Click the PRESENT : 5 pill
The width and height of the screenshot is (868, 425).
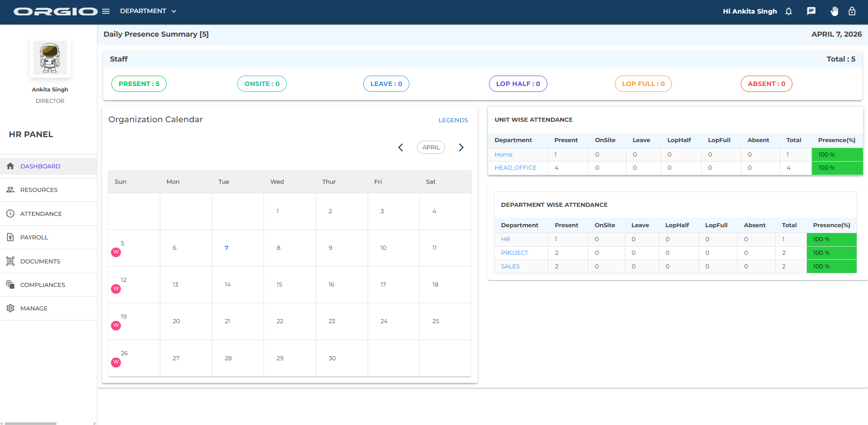[139, 84]
